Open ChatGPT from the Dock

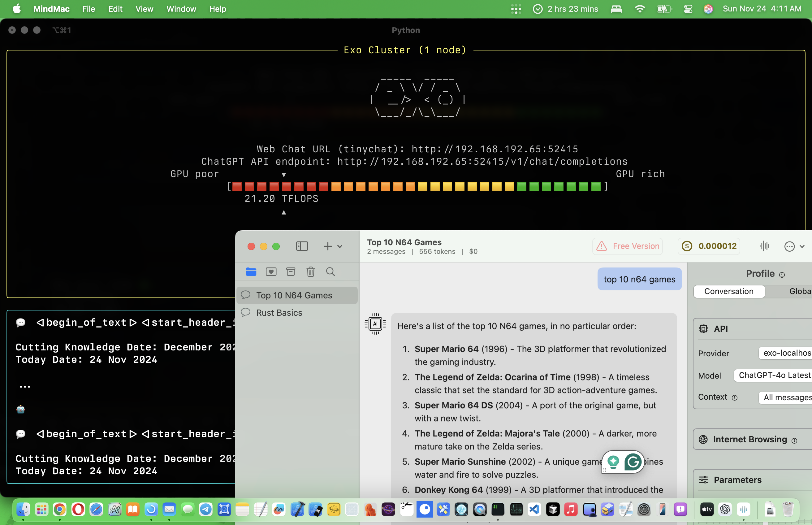725,509
